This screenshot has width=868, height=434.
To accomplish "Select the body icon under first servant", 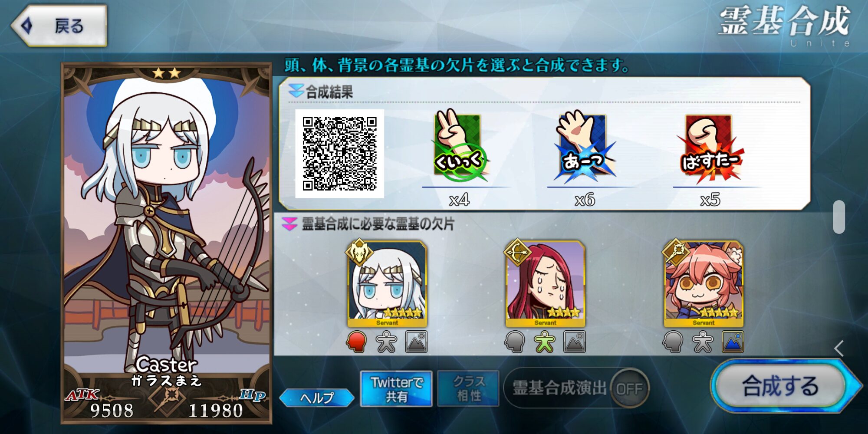I will pos(386,342).
